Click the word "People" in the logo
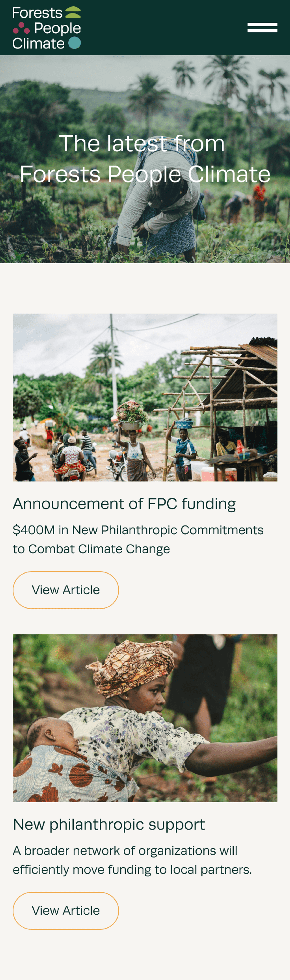 tap(57, 28)
